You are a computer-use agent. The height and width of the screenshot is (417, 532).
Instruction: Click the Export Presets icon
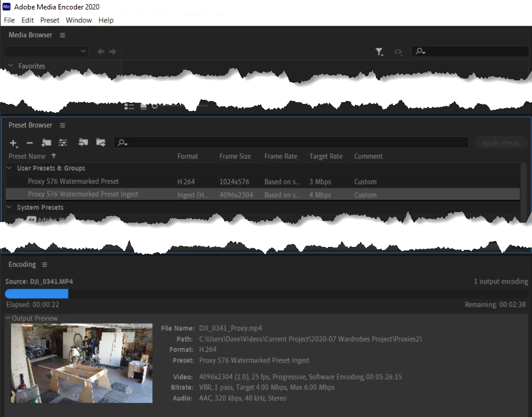click(x=100, y=142)
